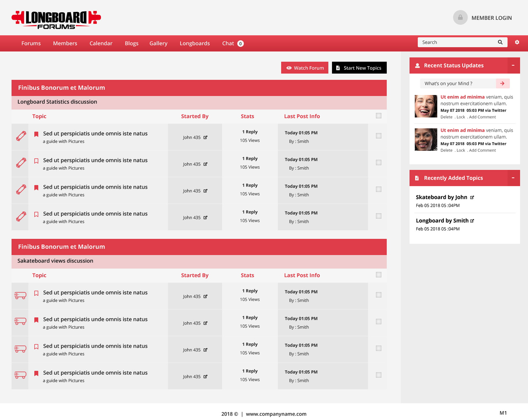
Task: Open the external link icon beside Longboard by Smith
Action: (x=472, y=221)
